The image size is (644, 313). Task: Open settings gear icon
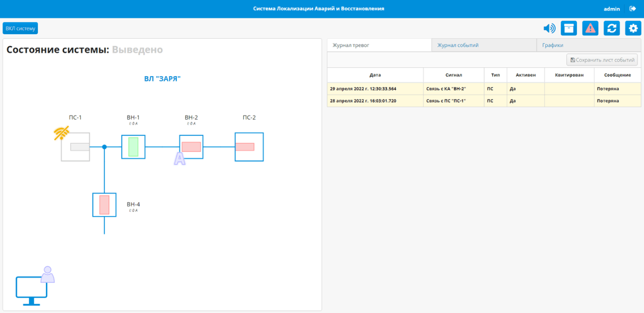[x=633, y=28]
